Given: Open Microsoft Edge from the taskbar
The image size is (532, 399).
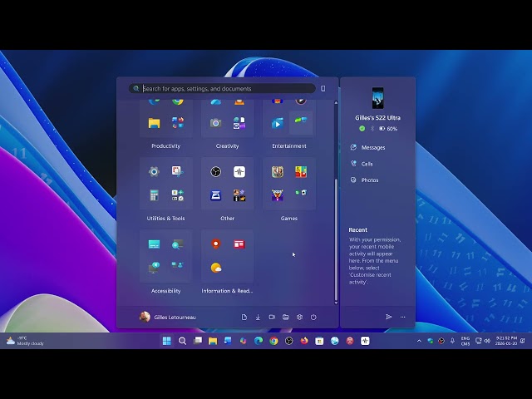Looking at the screenshot, I should click(259, 341).
